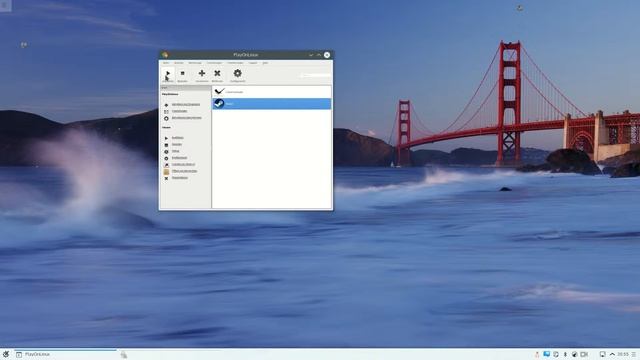The width and height of the screenshot is (640, 360).
Task: Click the camera-like tray icon
Action: pyautogui.click(x=584, y=354)
